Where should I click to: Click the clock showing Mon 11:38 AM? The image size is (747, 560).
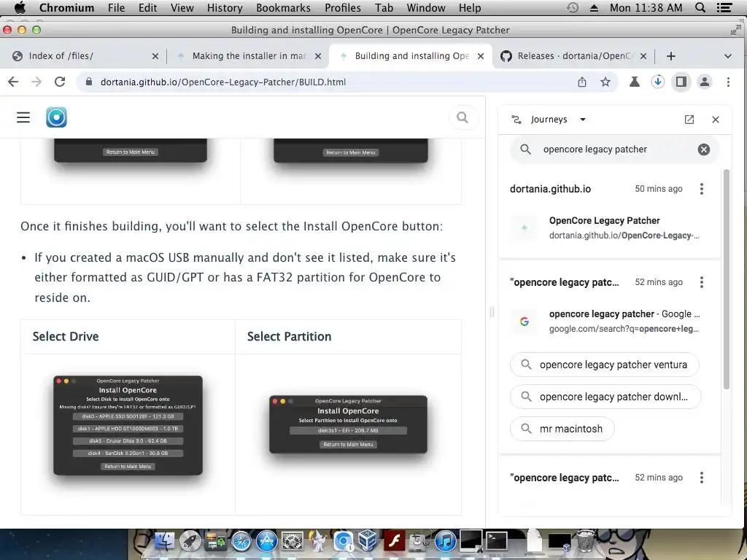(646, 7)
